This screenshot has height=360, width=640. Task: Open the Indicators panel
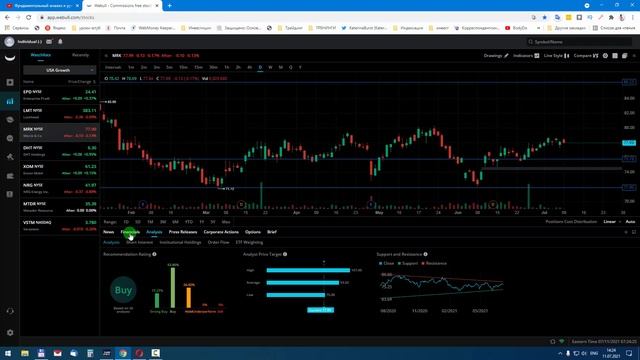[526, 56]
